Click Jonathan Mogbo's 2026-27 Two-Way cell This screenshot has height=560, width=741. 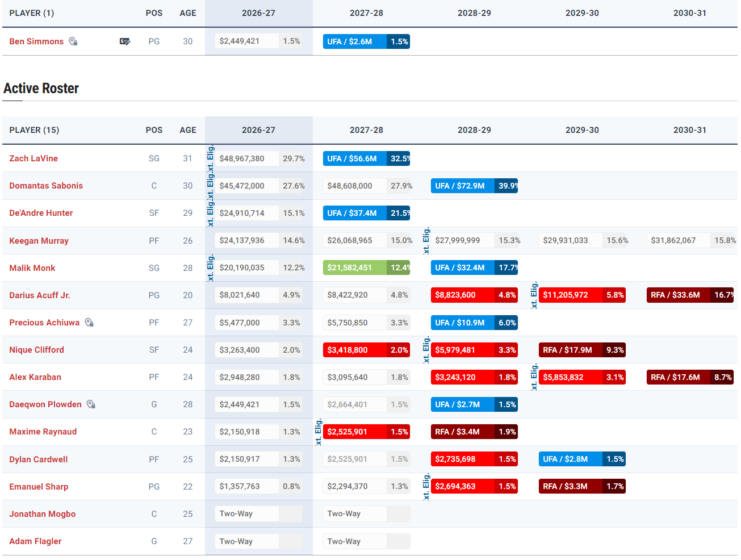click(258, 514)
